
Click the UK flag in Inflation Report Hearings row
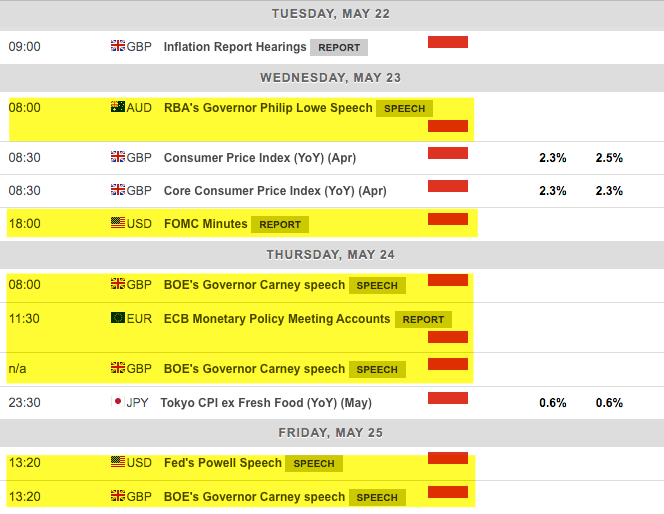coord(117,46)
